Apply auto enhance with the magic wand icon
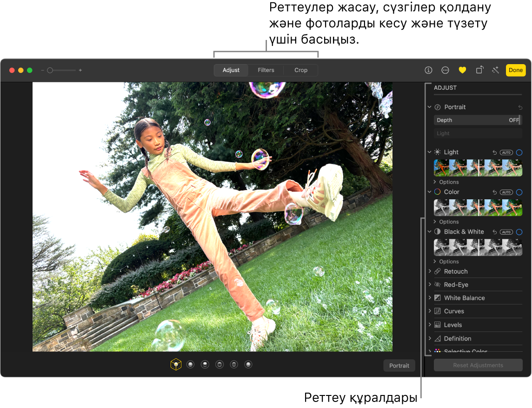532x408 pixels. pyautogui.click(x=495, y=70)
